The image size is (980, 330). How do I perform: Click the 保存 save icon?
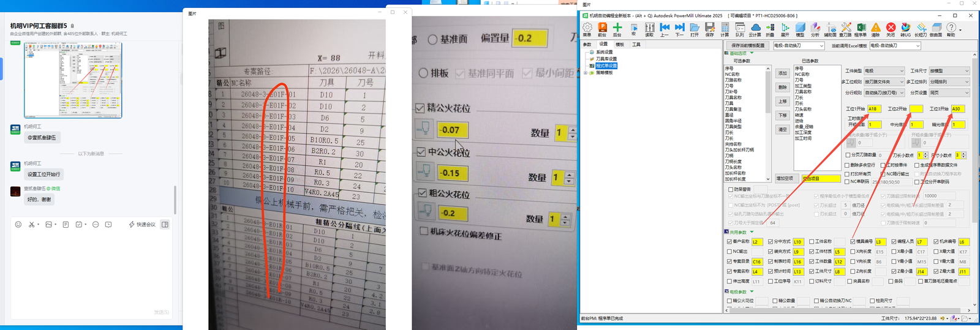pos(709,29)
